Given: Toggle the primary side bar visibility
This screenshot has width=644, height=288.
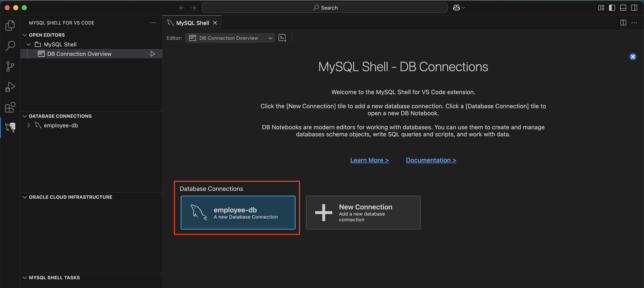Looking at the screenshot, I should [x=612, y=8].
